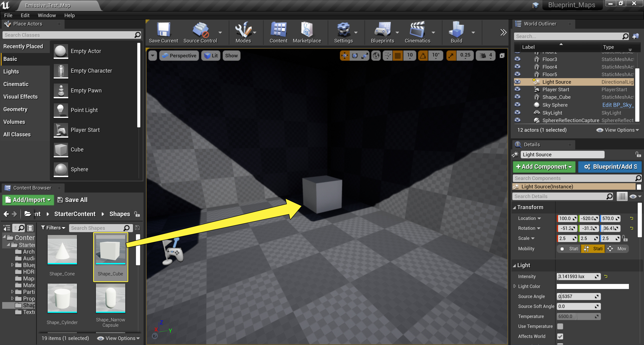Image resolution: width=644 pixels, height=345 pixels.
Task: Select the Shape_Cylinder thumbnail
Action: [x=62, y=298]
